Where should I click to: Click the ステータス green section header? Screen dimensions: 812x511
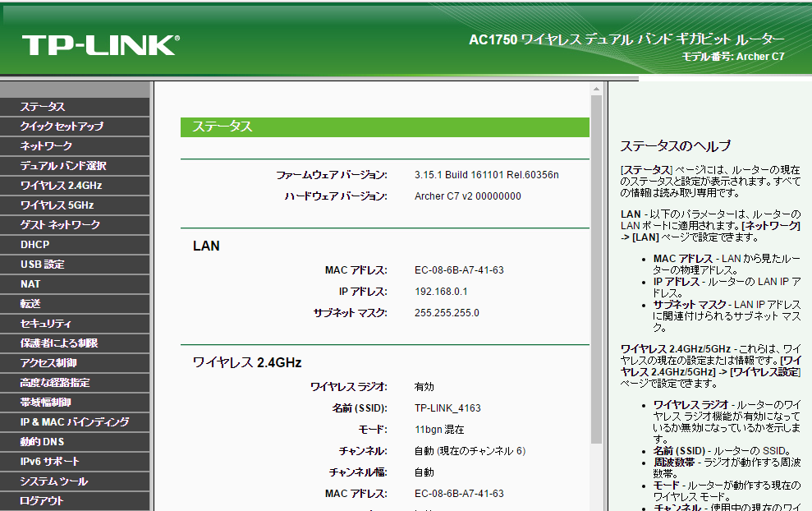pos(385,127)
